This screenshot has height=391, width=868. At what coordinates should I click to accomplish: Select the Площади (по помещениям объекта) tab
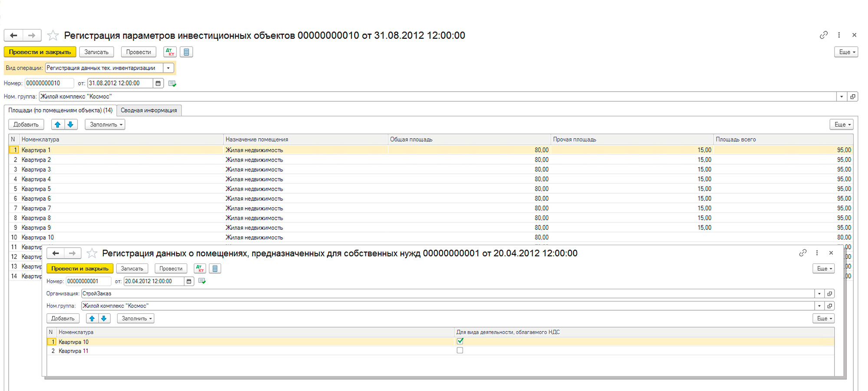pos(60,110)
